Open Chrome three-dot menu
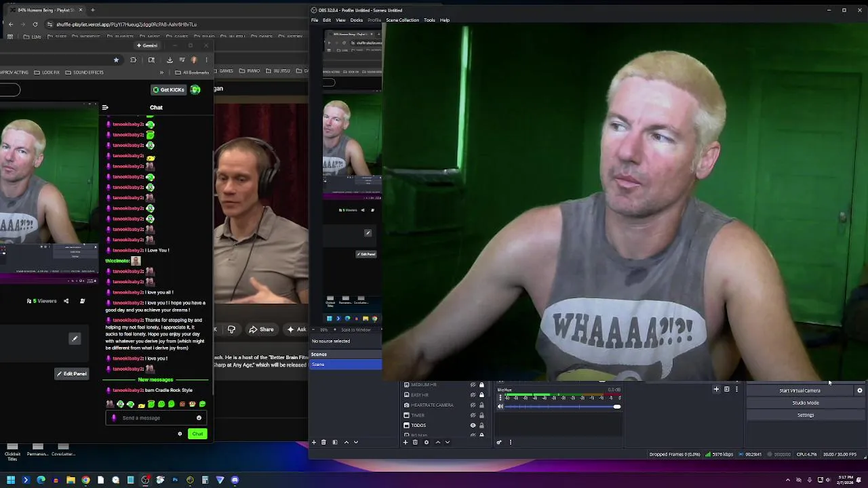Image resolution: width=868 pixels, height=488 pixels. click(x=206, y=60)
